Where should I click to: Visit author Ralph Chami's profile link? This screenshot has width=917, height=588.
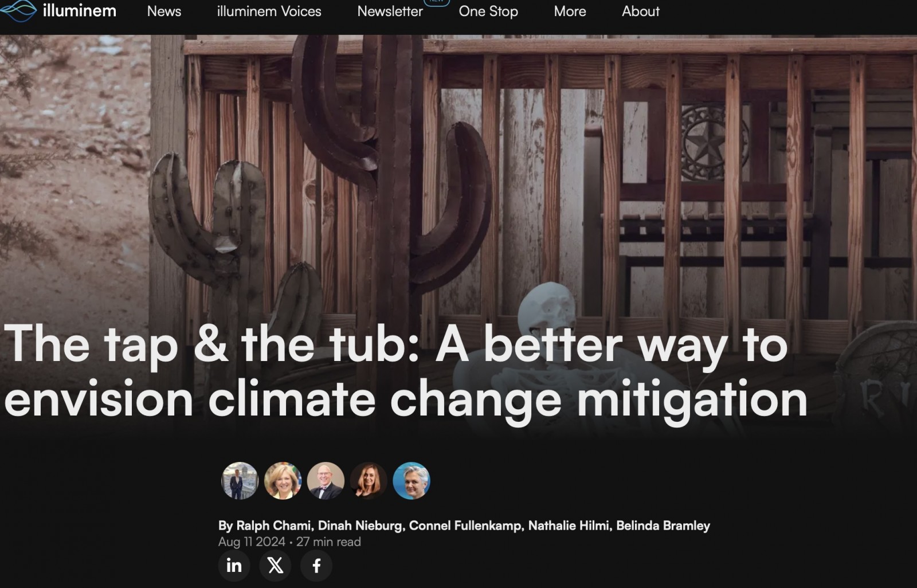point(274,526)
